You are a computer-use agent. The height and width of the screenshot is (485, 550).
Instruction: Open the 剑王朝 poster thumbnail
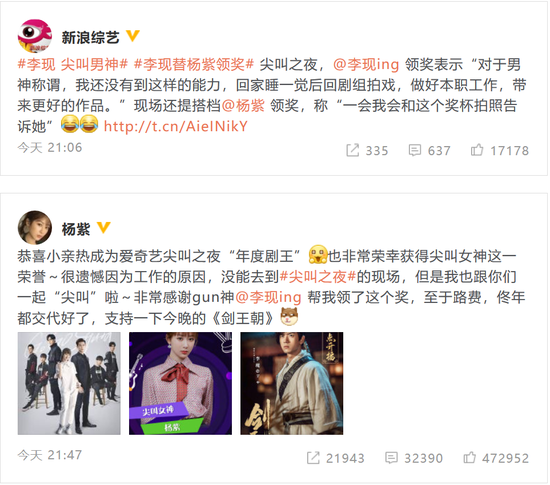(x=291, y=383)
